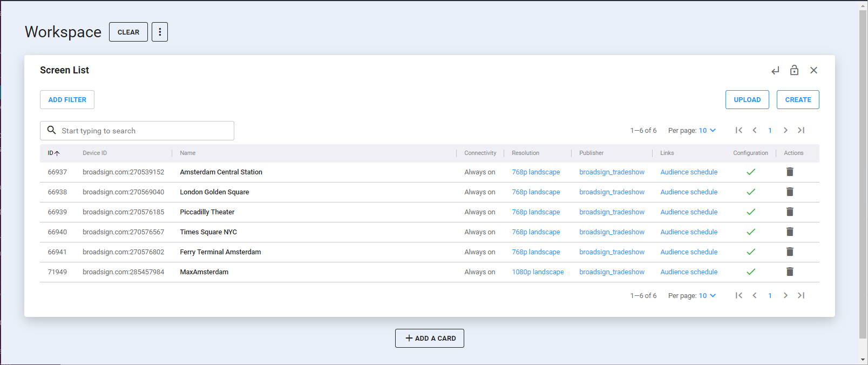Click device ID broadsign.com:270576185

123,212
